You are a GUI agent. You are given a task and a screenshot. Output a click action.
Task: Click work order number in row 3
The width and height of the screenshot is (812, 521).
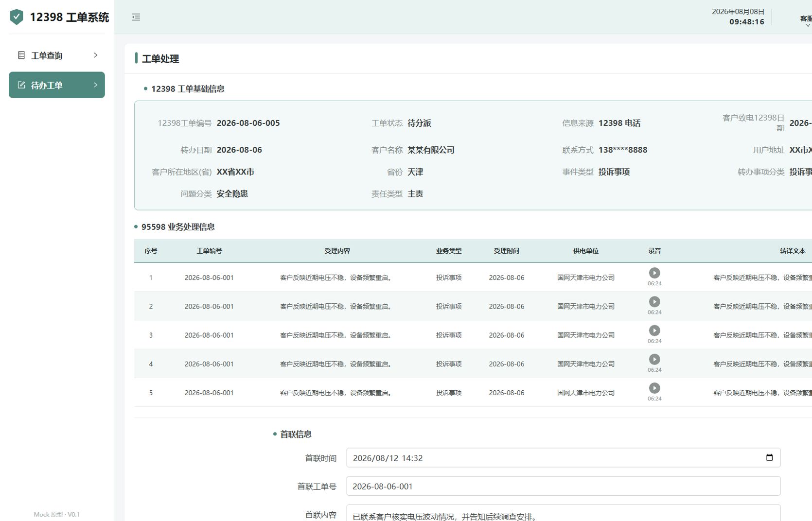(209, 335)
